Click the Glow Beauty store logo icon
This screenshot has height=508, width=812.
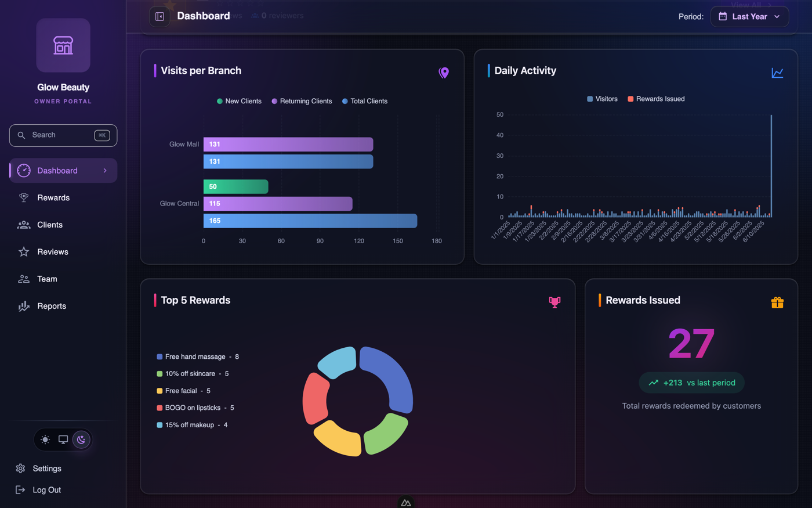tap(63, 45)
